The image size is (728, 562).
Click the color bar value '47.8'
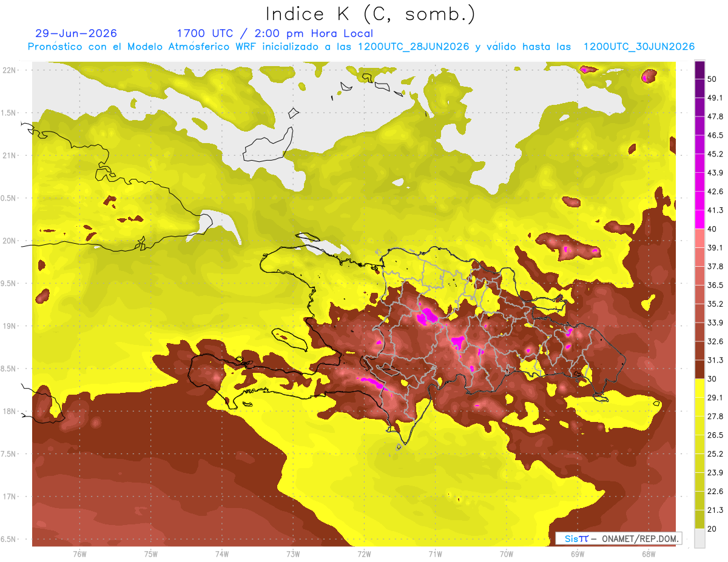coord(715,116)
